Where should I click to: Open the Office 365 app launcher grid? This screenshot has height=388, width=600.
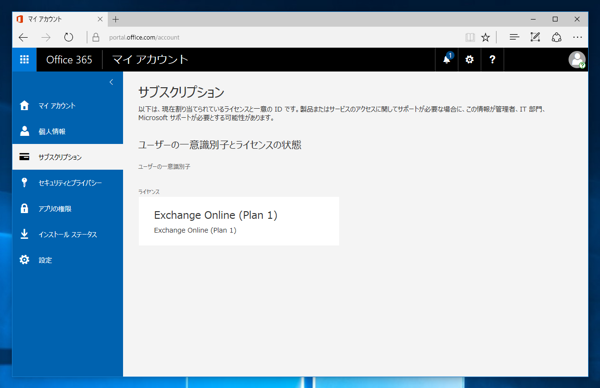(x=24, y=59)
